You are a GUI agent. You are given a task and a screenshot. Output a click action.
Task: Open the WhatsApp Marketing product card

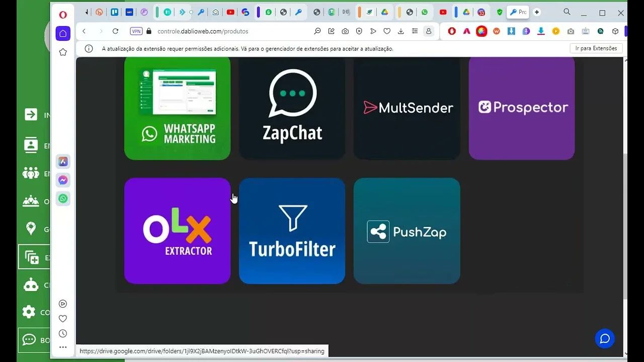click(177, 108)
